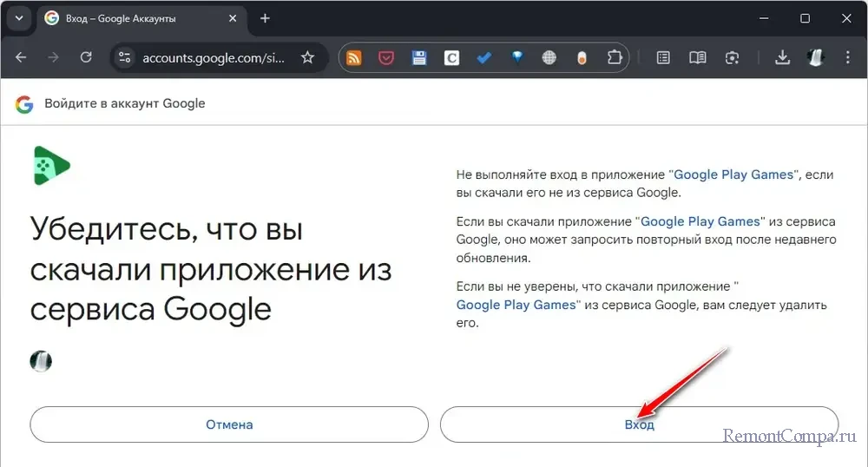Open the tab search dropdown arrow
The width and height of the screenshot is (868, 467).
click(x=17, y=18)
